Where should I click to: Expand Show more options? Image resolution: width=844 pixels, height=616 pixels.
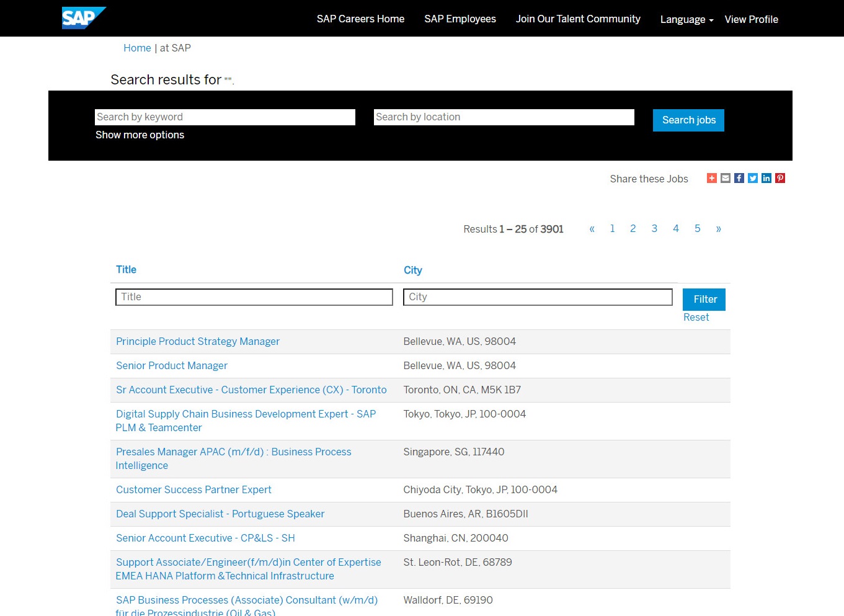point(140,135)
